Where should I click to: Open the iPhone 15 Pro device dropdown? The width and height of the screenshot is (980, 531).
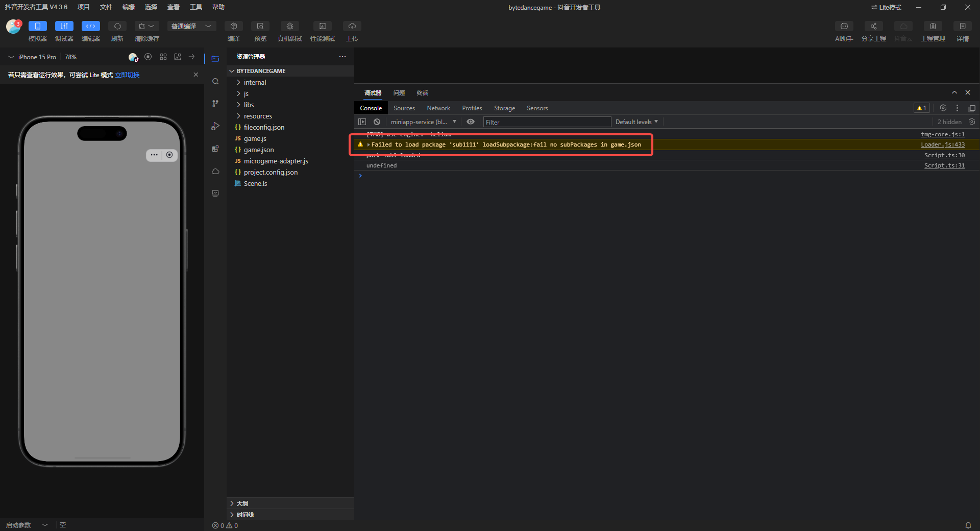click(x=33, y=57)
